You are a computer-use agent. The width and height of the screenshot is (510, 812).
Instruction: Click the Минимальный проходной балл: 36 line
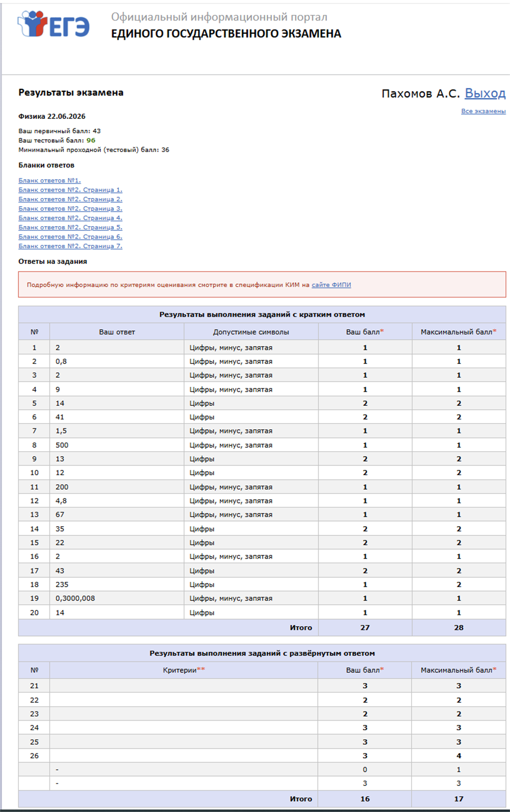click(94, 150)
